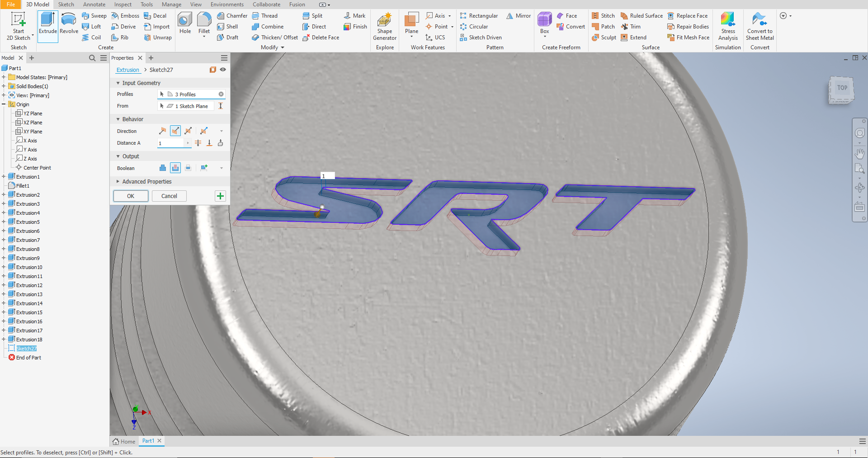Collapse the Behavior section

[x=118, y=119]
